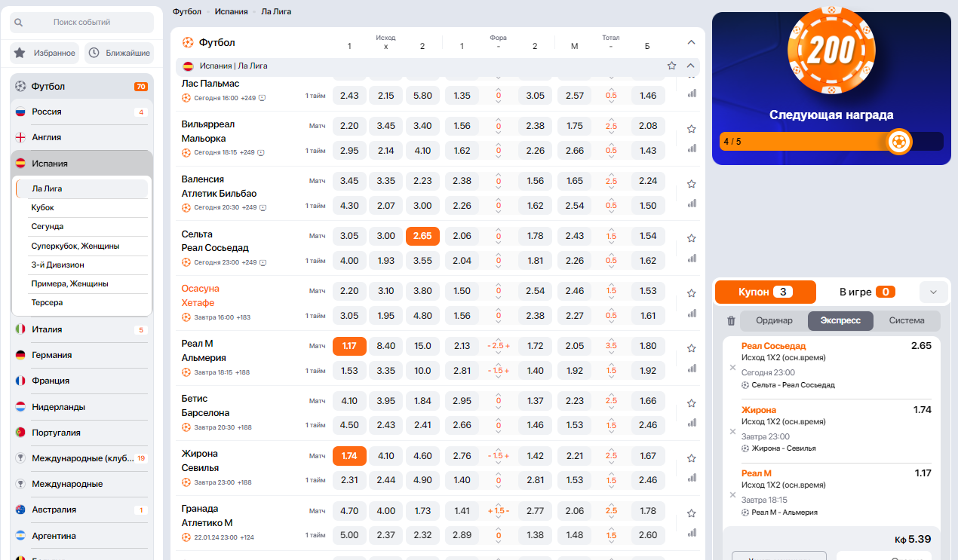
Task: Open statistics chart for Валенсия – Атлетик Бильбао
Action: (692, 203)
